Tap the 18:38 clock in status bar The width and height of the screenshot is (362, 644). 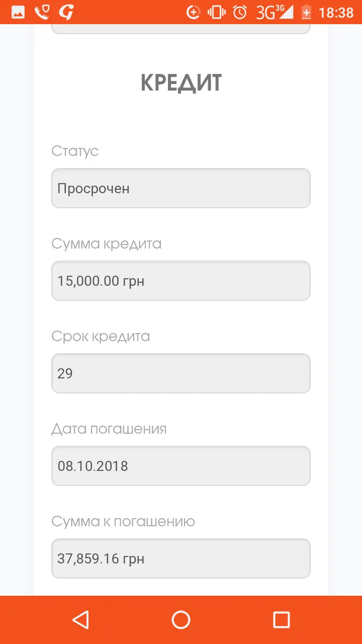pos(336,12)
